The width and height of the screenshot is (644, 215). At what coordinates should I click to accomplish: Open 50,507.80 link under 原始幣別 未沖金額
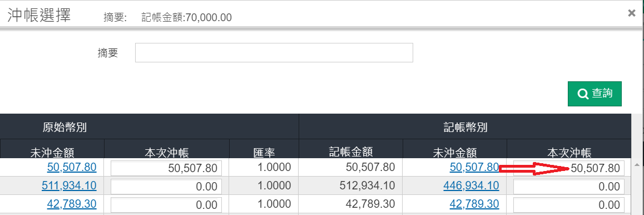(x=72, y=167)
